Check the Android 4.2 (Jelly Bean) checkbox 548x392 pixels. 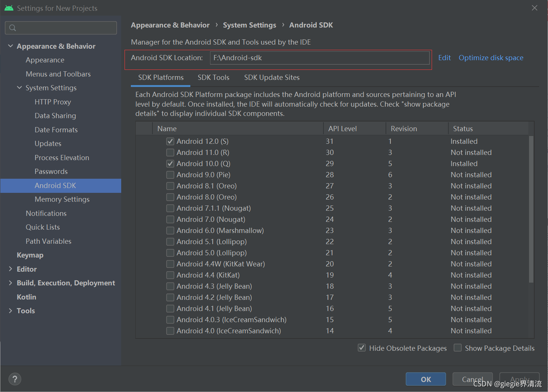pyautogui.click(x=170, y=298)
